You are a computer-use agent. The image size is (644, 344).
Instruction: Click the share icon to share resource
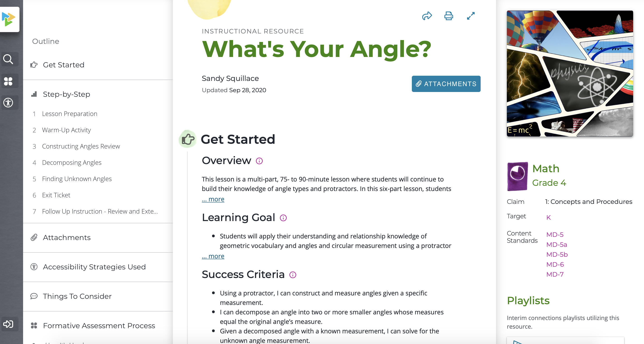[x=427, y=16]
